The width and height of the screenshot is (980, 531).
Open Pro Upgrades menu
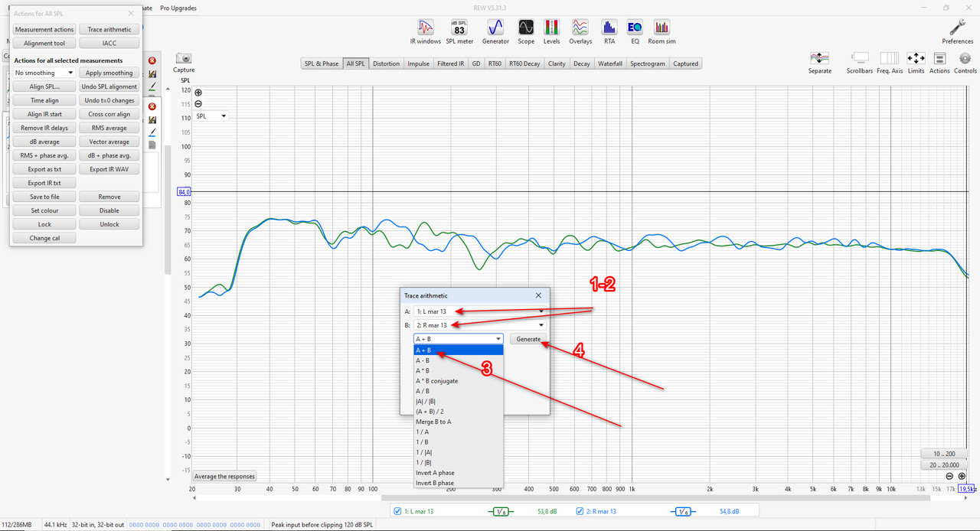(178, 8)
